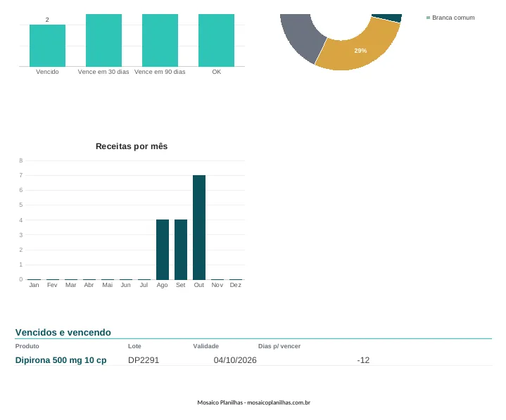This screenshot has height=420, width=506.
Task: Click the y-axis value 8
Action: click(21, 160)
